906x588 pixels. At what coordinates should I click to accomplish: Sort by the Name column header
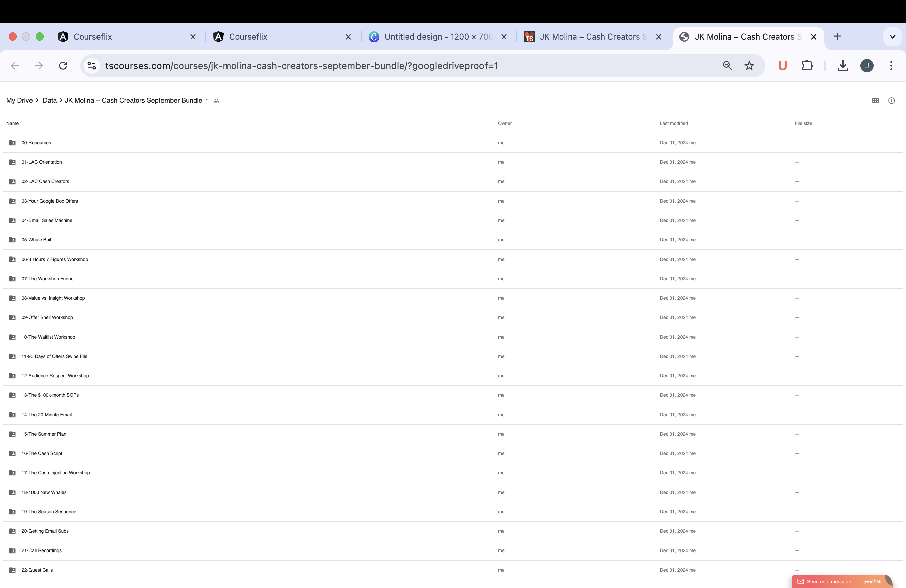12,123
